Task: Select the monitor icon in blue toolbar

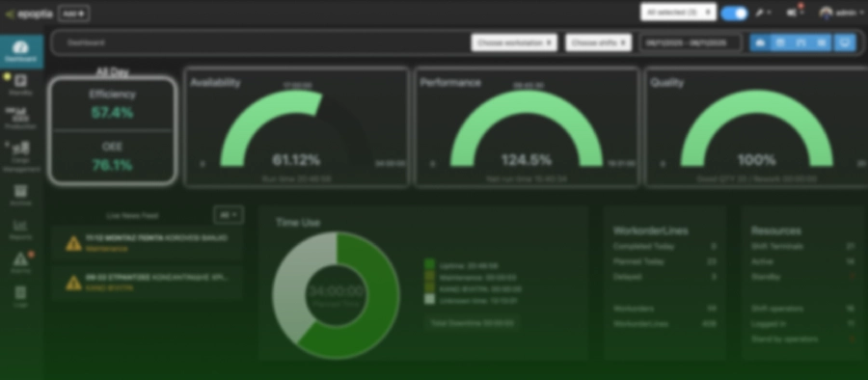Action: 844,42
